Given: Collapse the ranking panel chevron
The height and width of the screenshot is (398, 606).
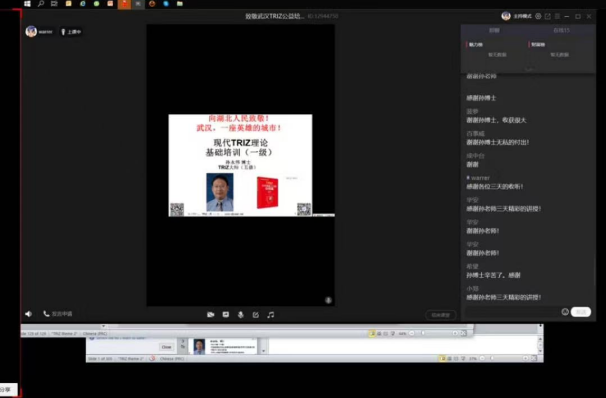Looking at the screenshot, I should 529,70.
